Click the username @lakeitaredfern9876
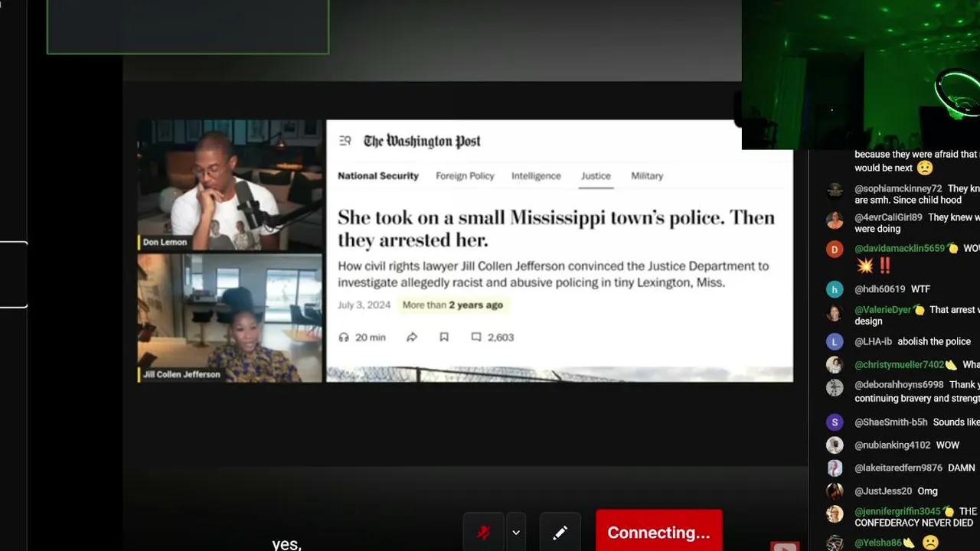980x551 pixels. pyautogui.click(x=898, y=468)
